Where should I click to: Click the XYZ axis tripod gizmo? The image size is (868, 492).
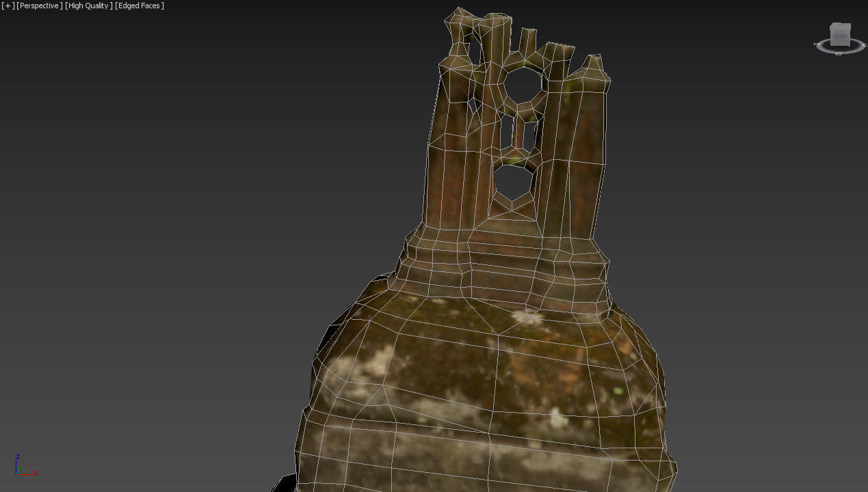coord(25,465)
